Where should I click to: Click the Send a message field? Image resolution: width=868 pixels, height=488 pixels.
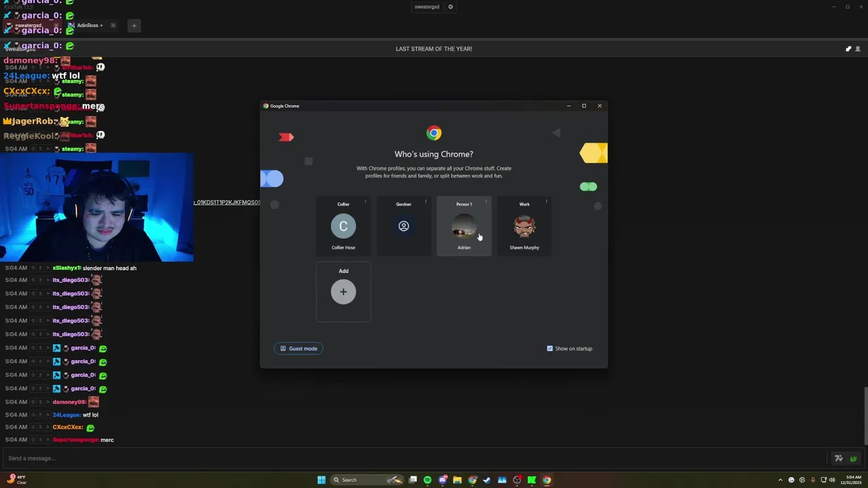click(x=414, y=458)
